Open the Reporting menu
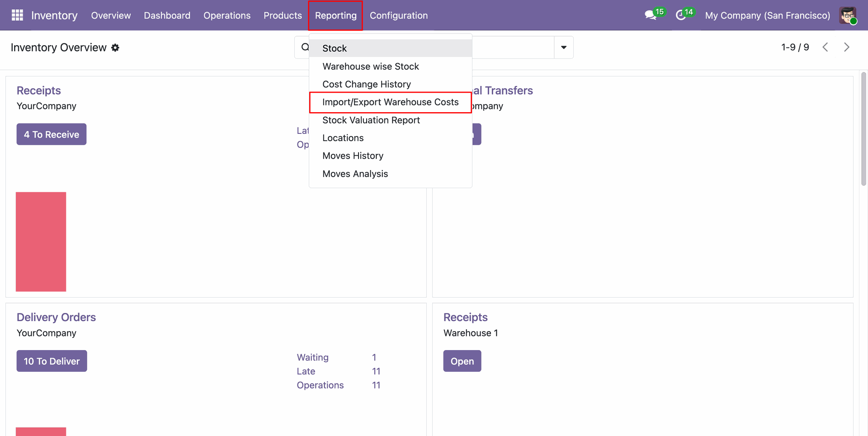 (x=336, y=15)
